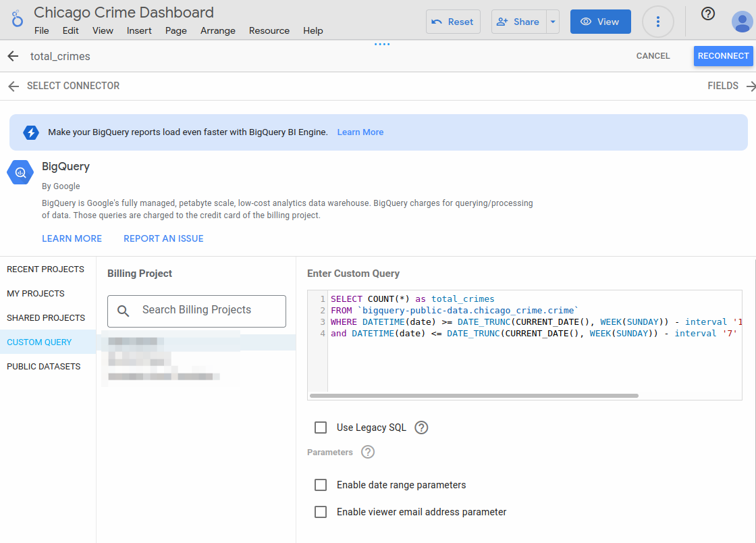The height and width of the screenshot is (543, 756).
Task: Enable Use Legacy SQL checkbox
Action: [321, 428]
